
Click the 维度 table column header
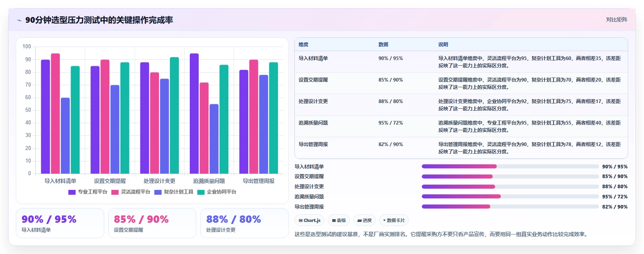click(x=303, y=45)
